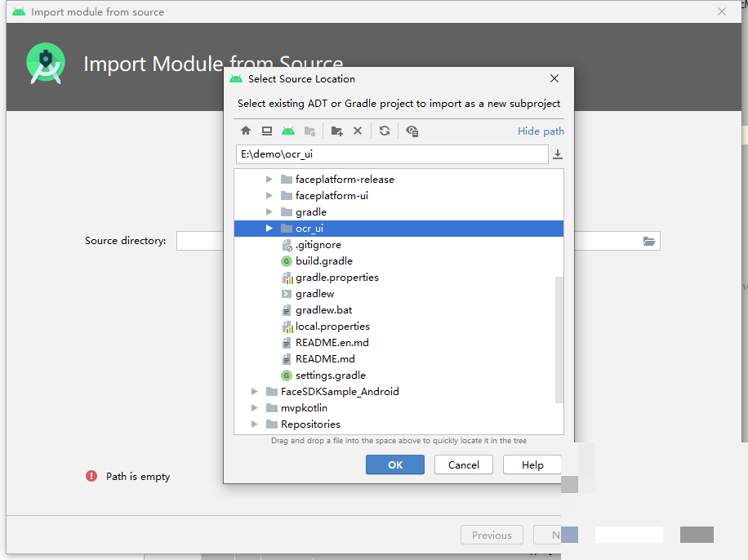Click the path field showing E:\demo\ocr_ui
Image resolution: width=748 pixels, height=560 pixels.
pos(392,154)
